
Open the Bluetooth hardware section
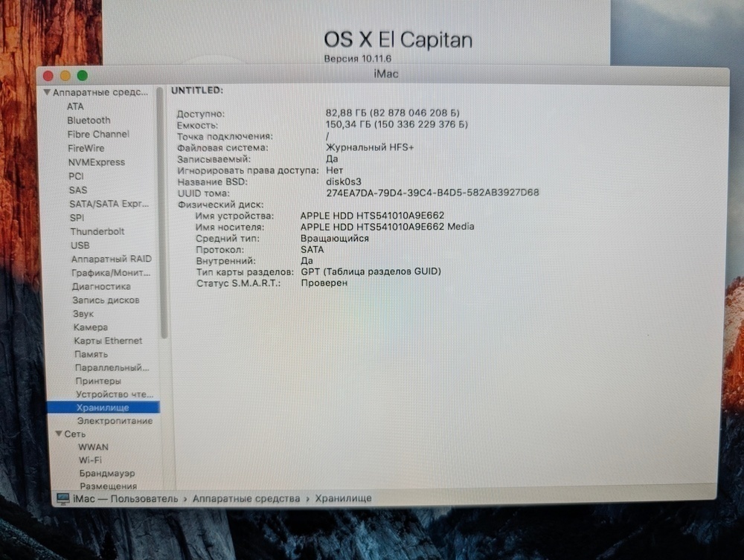click(89, 120)
